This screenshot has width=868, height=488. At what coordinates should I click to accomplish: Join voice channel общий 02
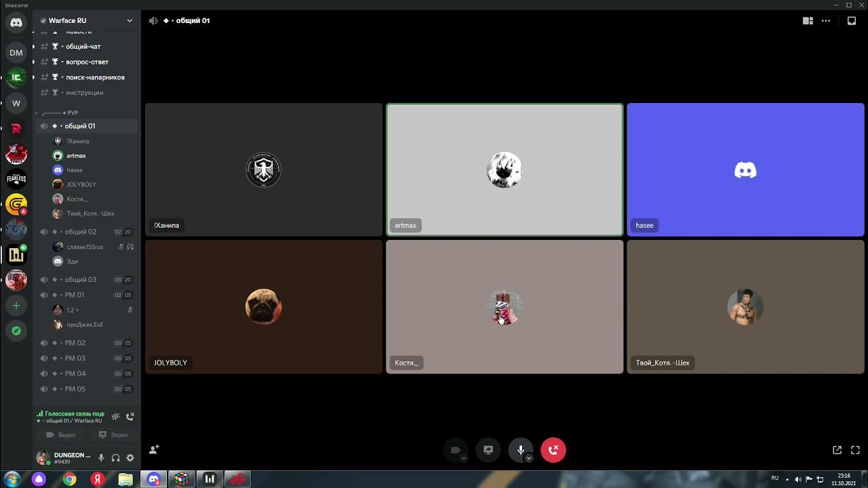pyautogui.click(x=87, y=232)
